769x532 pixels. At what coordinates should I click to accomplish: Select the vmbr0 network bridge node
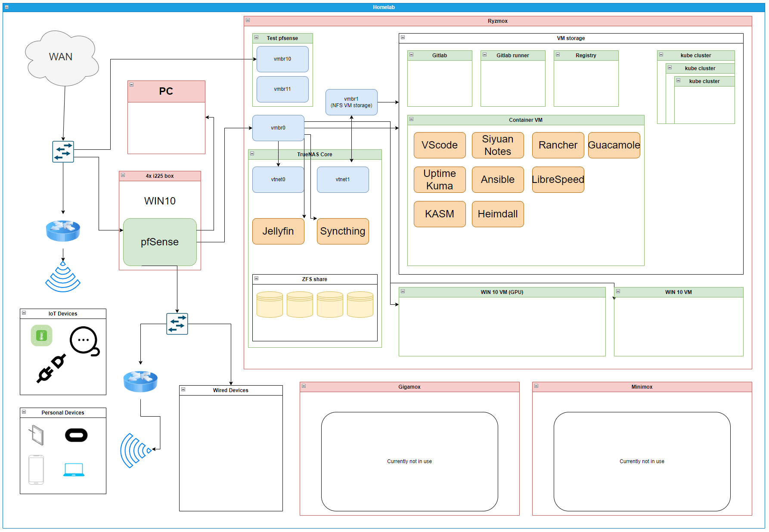coord(278,128)
